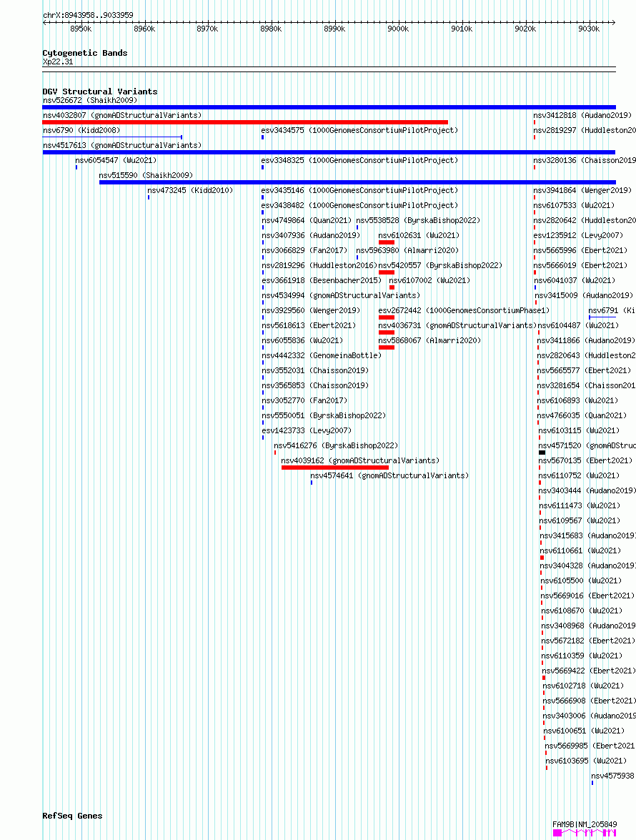Click nsv5618613 (Ebert2021) label

[x=309, y=325]
